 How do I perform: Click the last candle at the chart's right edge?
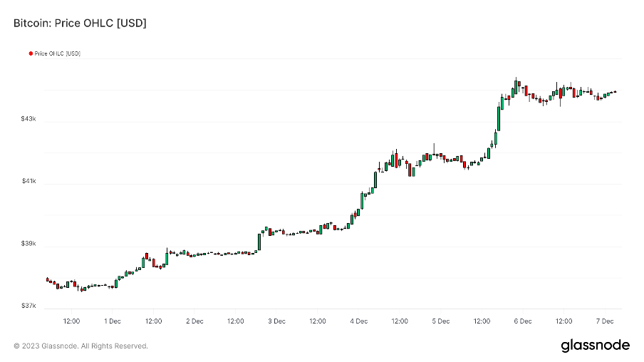[x=615, y=91]
